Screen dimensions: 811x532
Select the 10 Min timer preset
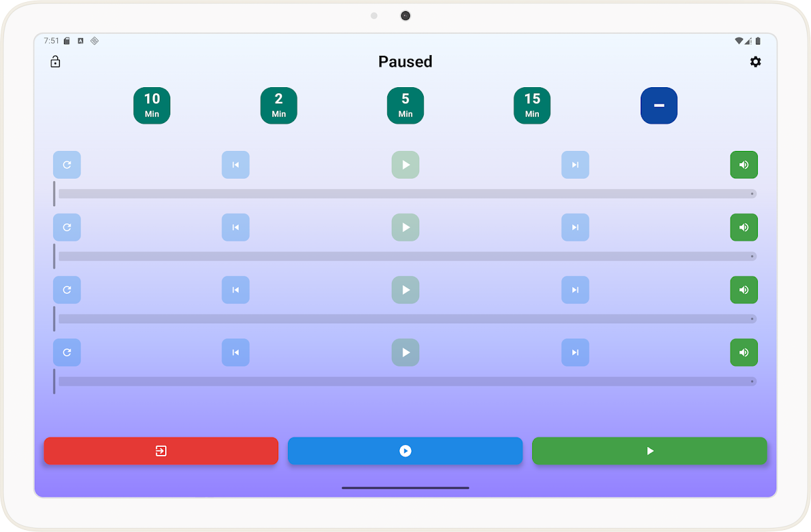[152, 106]
